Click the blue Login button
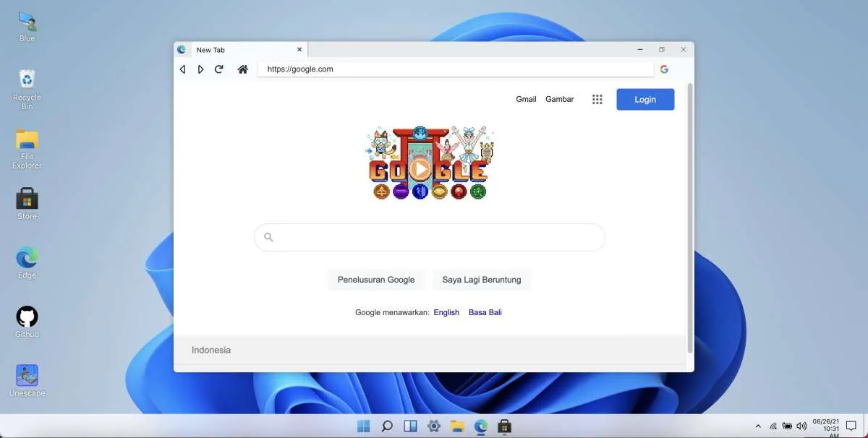 [644, 99]
